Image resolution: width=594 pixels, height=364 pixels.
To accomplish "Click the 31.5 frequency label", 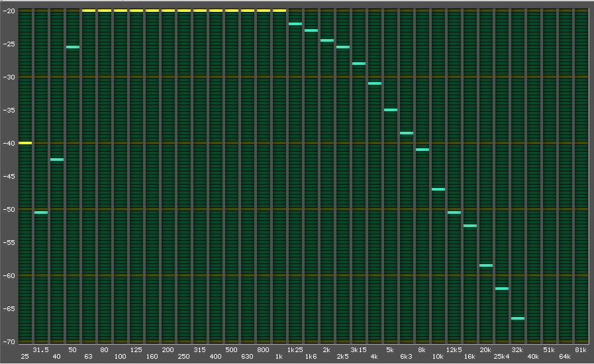I will (41, 350).
